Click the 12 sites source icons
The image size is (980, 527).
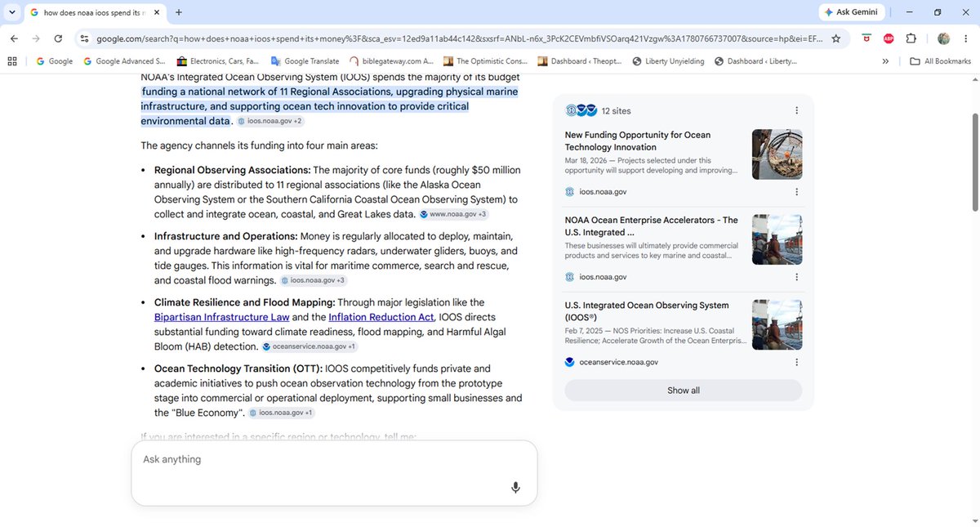(x=581, y=110)
